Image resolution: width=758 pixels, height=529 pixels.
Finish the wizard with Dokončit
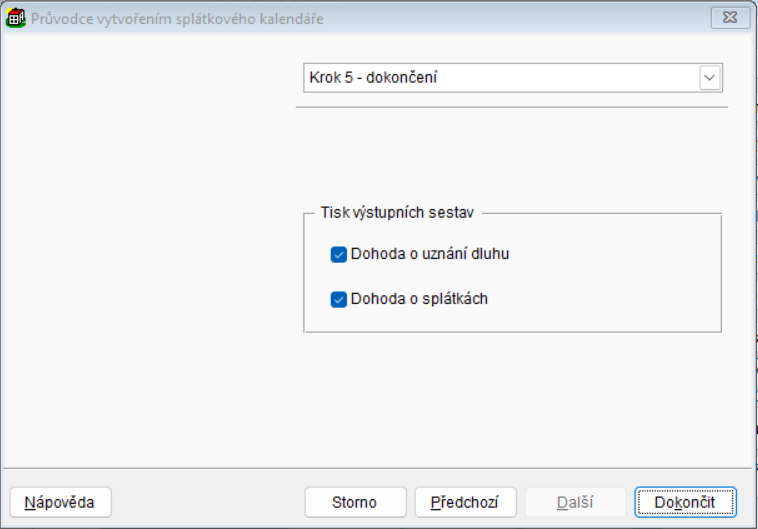(685, 502)
